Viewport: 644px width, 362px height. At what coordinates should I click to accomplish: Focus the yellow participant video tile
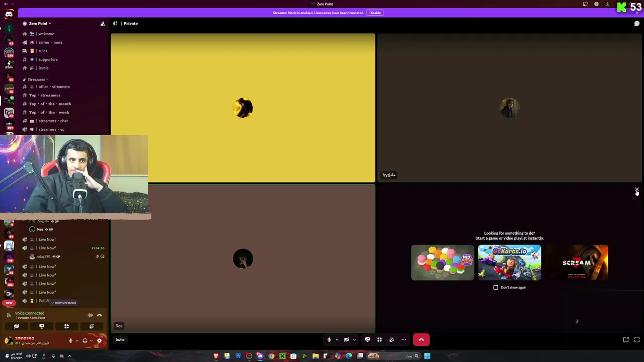pos(243,108)
